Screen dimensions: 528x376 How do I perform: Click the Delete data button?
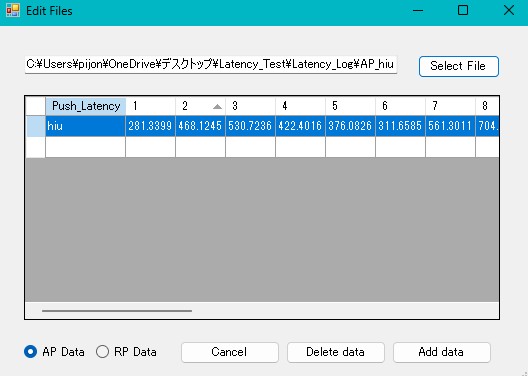(335, 352)
